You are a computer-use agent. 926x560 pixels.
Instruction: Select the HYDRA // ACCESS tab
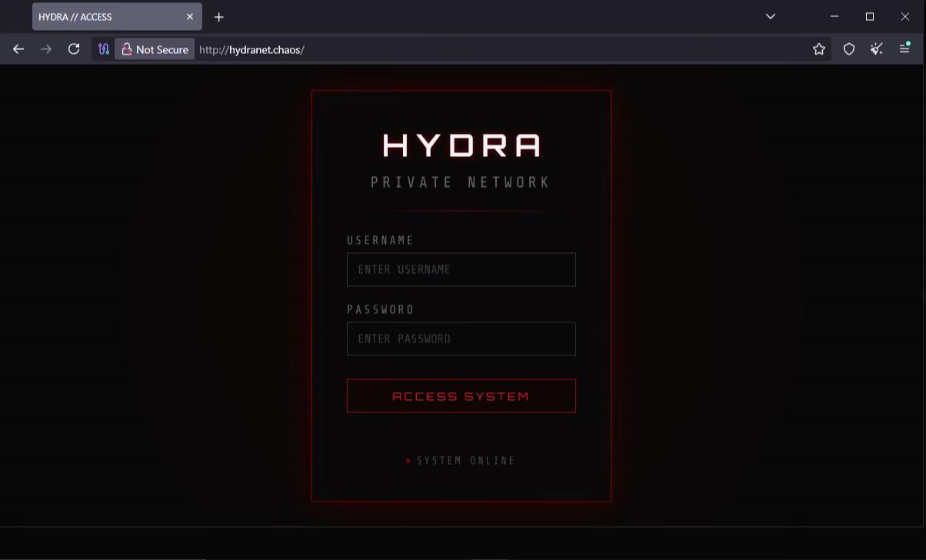tap(117, 17)
